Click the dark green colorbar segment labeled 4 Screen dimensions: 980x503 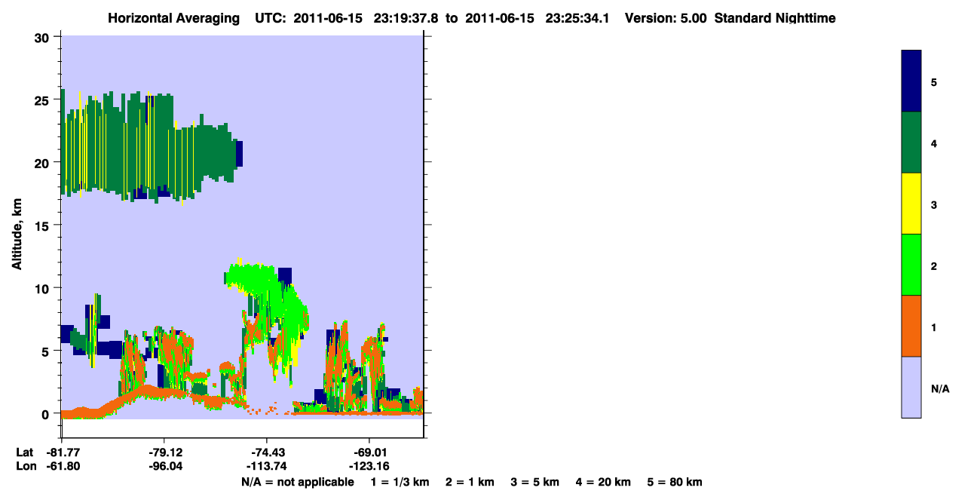[x=911, y=143]
